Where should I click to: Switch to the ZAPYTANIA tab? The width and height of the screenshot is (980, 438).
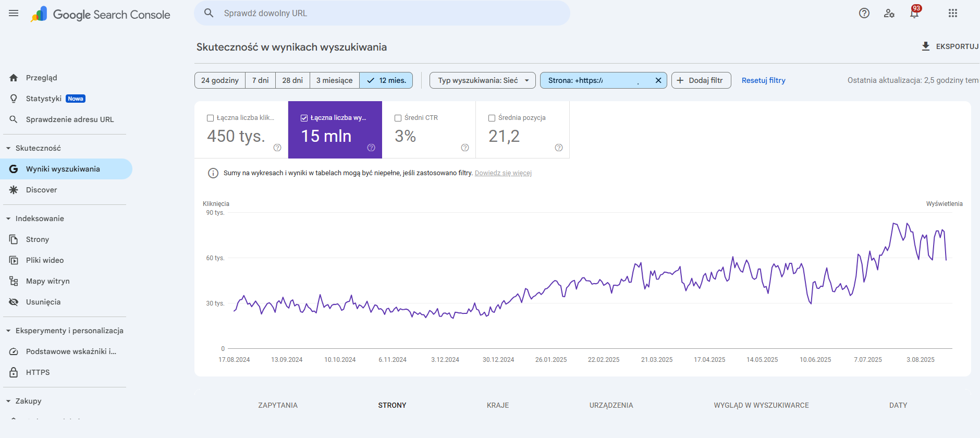coord(278,405)
